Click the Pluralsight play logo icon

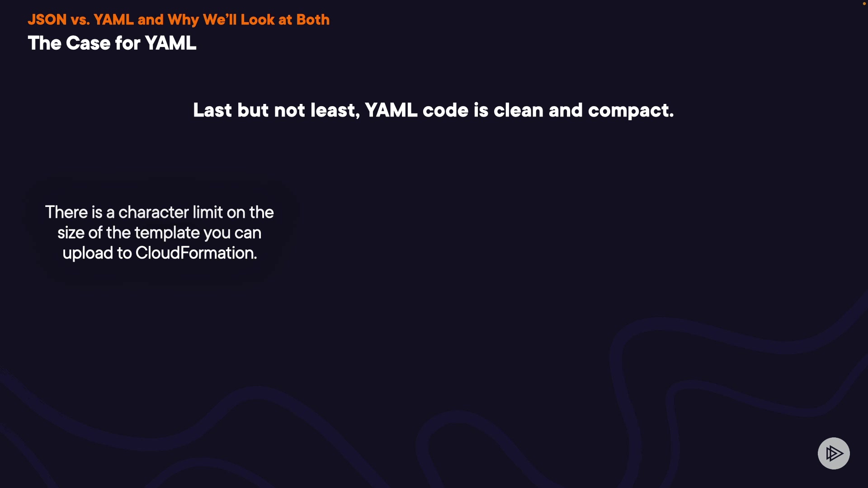(834, 453)
